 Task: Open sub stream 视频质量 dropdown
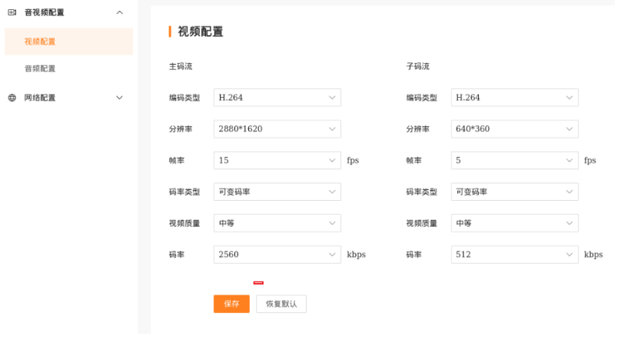[x=514, y=223]
